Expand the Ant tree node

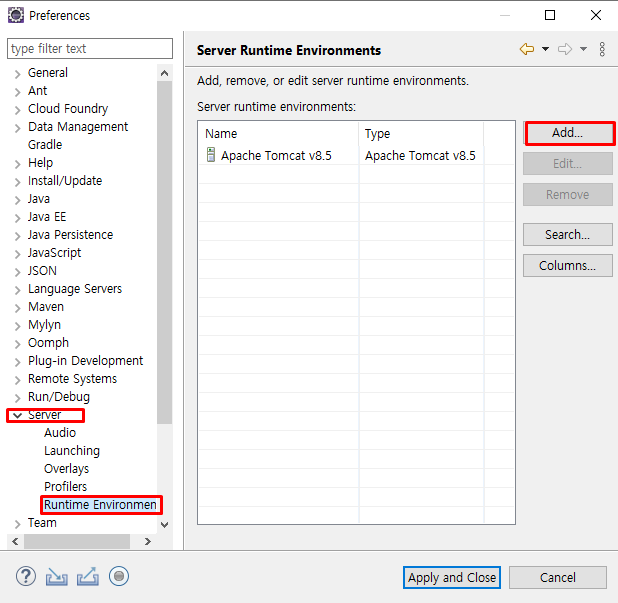(17, 92)
